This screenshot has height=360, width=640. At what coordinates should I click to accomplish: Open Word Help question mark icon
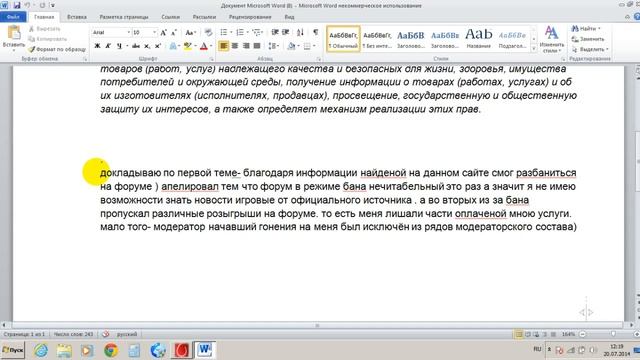[637, 17]
